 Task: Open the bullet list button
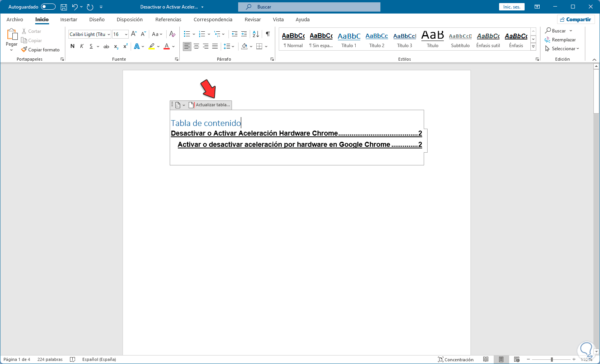[187, 34]
